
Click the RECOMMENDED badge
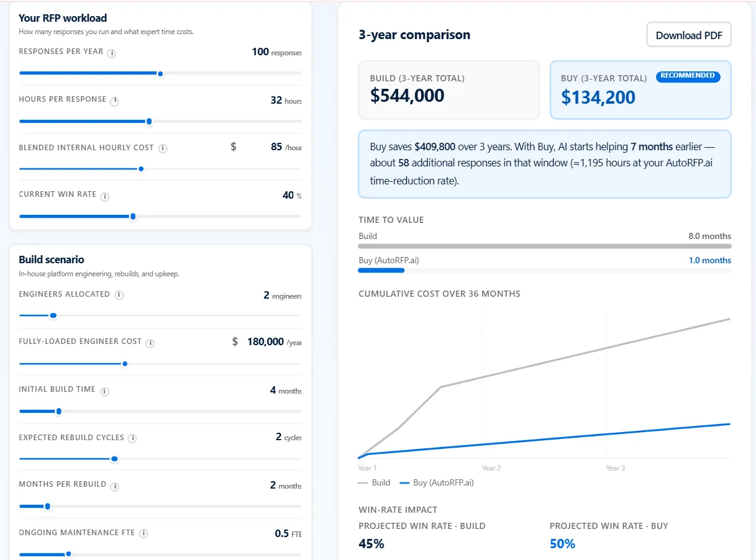688,76
